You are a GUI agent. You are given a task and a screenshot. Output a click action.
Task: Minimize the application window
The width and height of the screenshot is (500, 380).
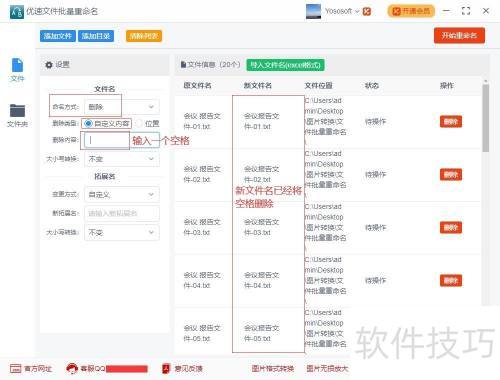tap(446, 11)
